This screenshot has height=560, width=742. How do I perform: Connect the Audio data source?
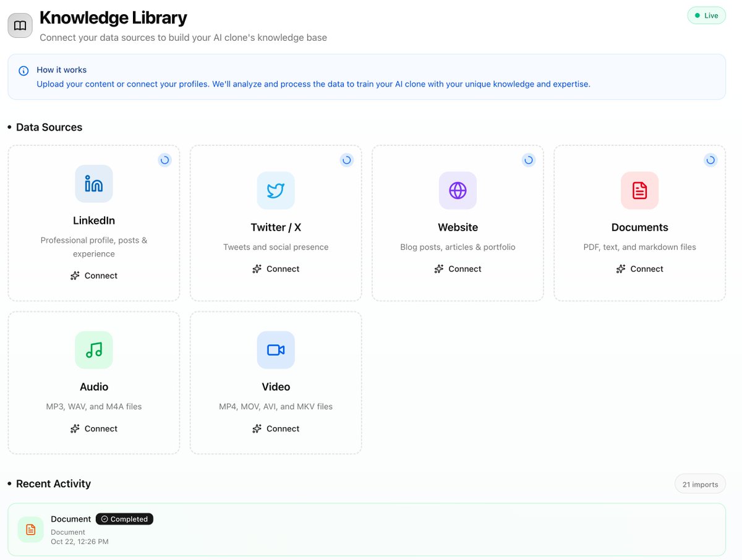[x=94, y=428]
